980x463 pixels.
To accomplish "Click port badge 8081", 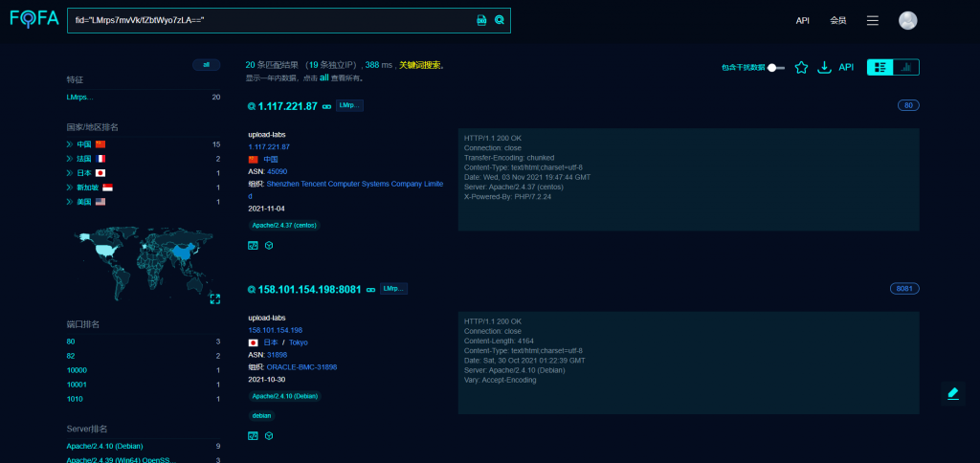I will pyautogui.click(x=904, y=289).
